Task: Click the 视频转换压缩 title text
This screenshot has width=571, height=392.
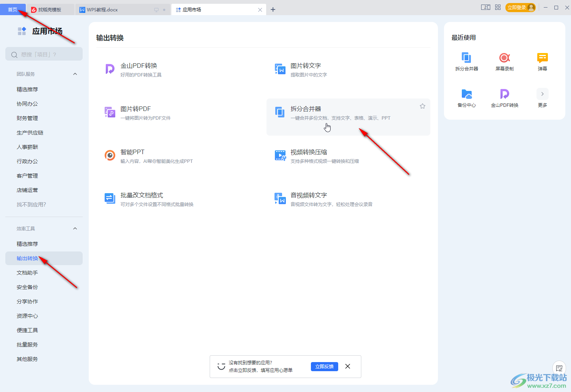Action: click(309, 152)
